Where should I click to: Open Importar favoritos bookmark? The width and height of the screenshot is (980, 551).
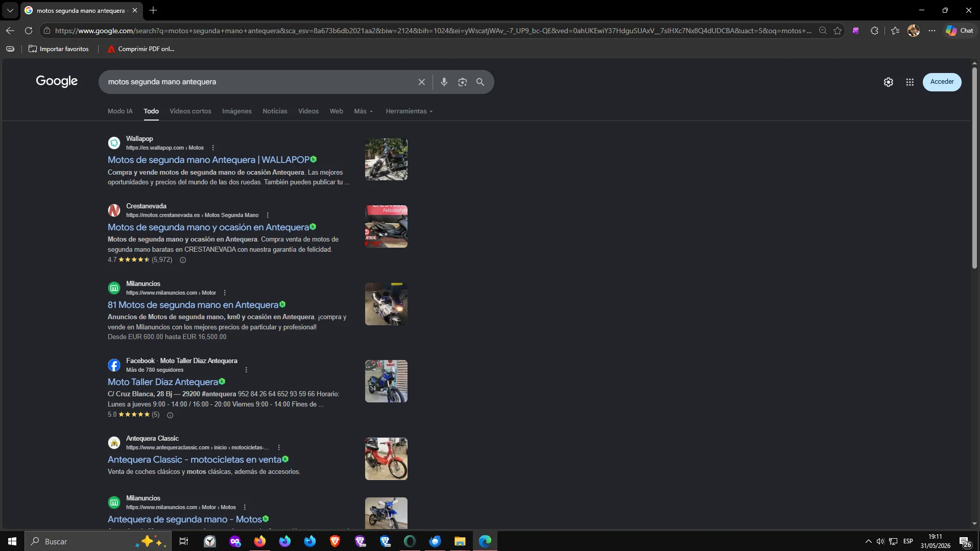(59, 49)
